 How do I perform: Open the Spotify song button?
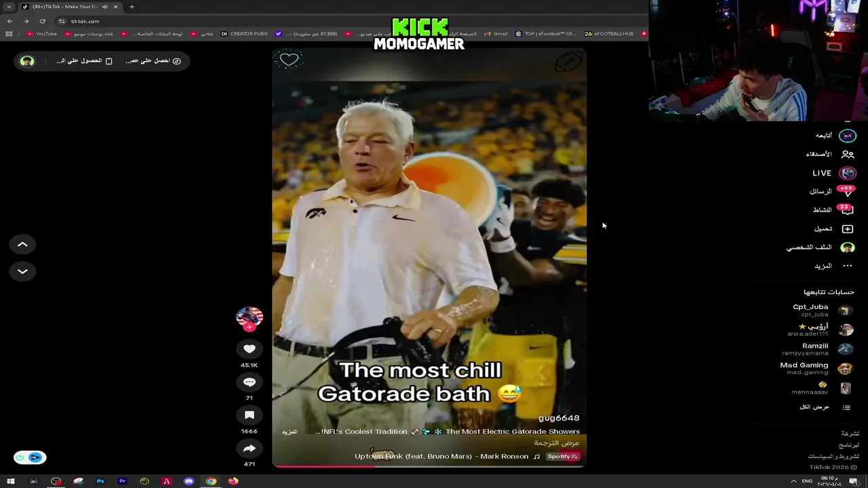pyautogui.click(x=562, y=457)
